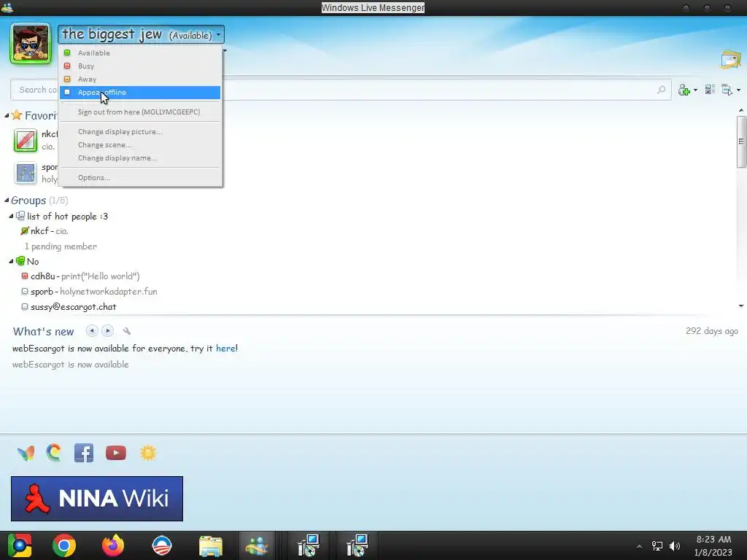The image size is (747, 560).
Task: Click the scroll up arrow of contact list
Action: [741, 111]
